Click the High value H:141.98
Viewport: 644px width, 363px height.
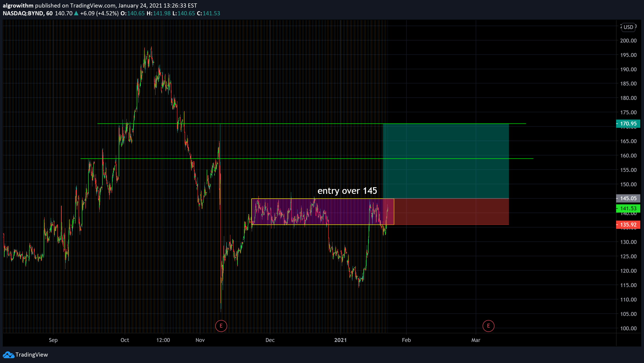(x=158, y=13)
